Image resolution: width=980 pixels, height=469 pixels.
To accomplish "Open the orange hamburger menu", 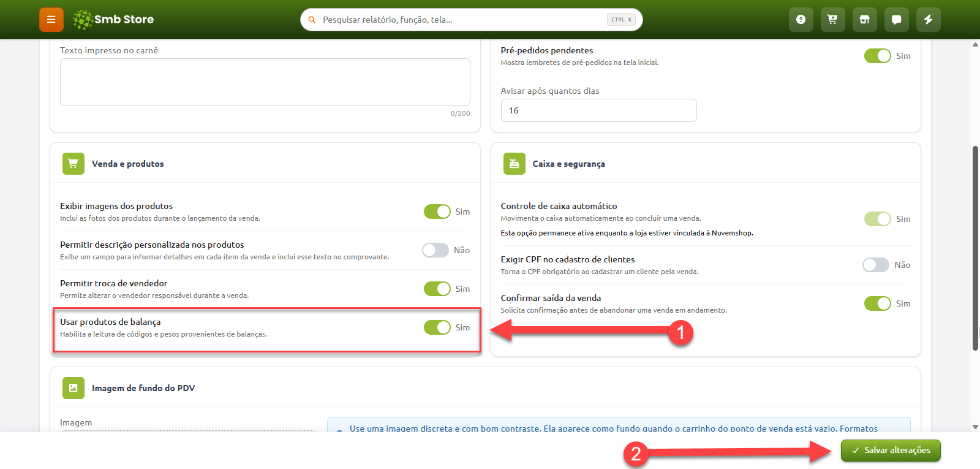I will (51, 20).
